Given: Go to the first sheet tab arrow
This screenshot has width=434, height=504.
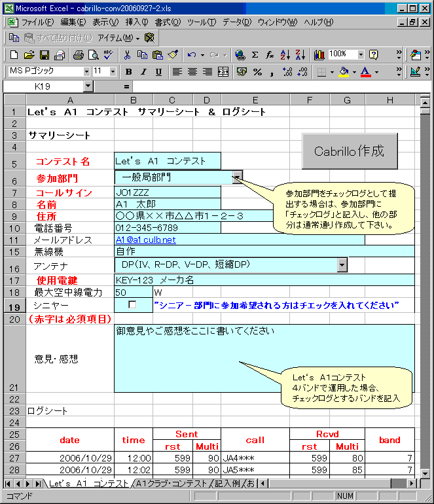Looking at the screenshot, I should [8, 484].
